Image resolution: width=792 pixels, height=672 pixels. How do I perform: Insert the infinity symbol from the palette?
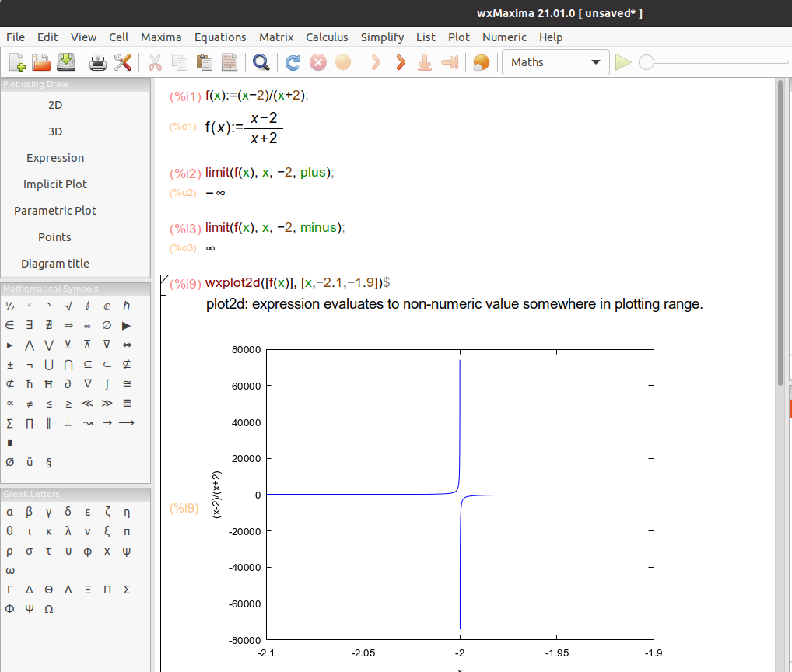pos(88,326)
